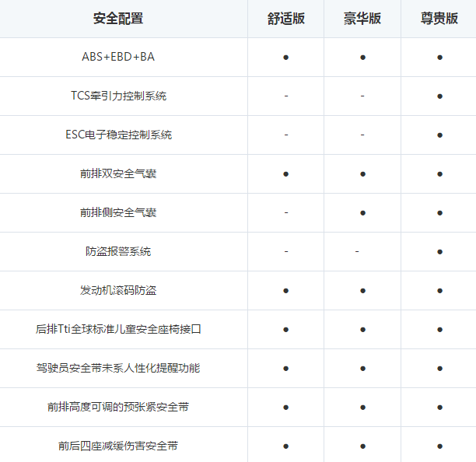Click TCS dash under 豪华版

click(x=362, y=96)
